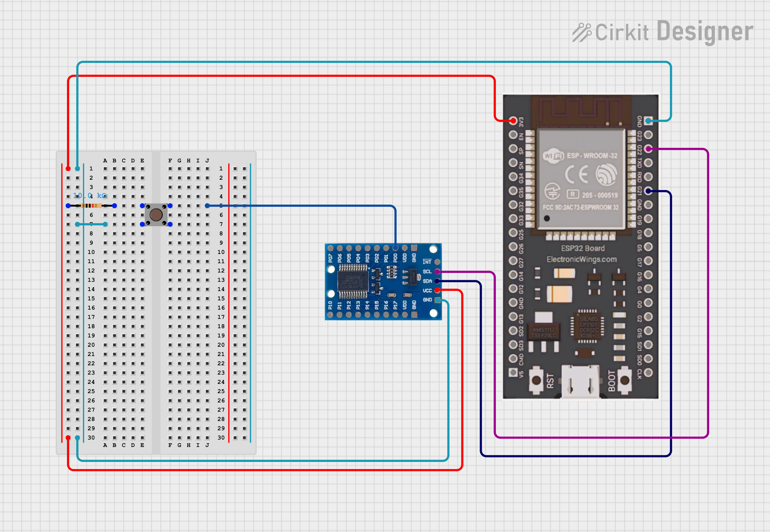Click the ESP32 TXD pin hole
This screenshot has height=532, width=770.
click(x=648, y=163)
